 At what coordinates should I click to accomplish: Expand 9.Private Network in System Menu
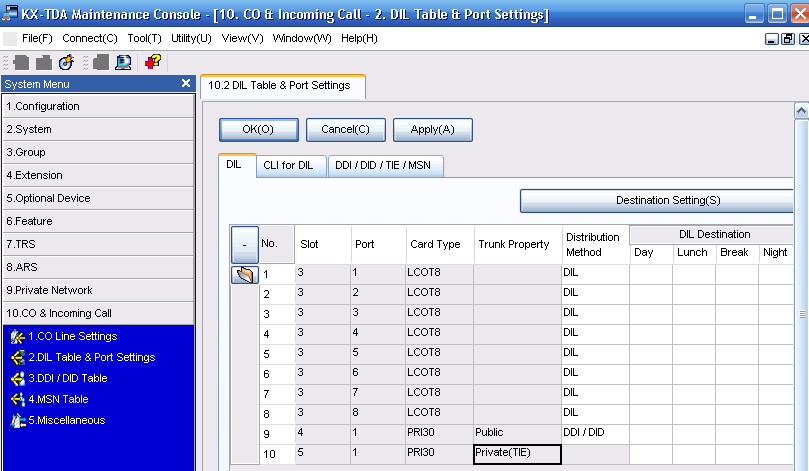click(98, 290)
